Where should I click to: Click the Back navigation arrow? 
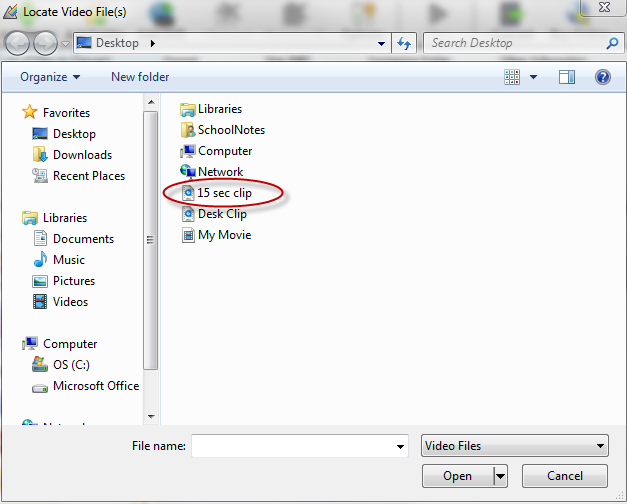pos(17,43)
